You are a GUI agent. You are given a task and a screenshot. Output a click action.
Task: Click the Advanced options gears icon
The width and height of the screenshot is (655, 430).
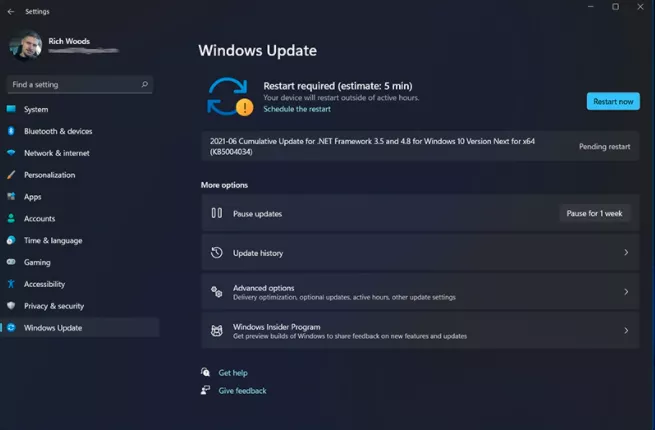(217, 292)
